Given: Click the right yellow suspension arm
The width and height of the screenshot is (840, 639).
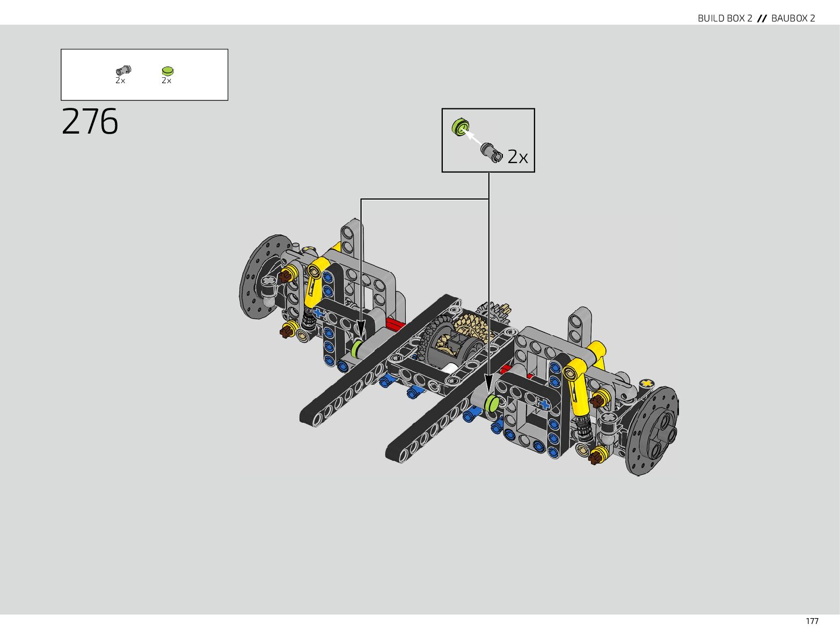Looking at the screenshot, I should tap(578, 385).
